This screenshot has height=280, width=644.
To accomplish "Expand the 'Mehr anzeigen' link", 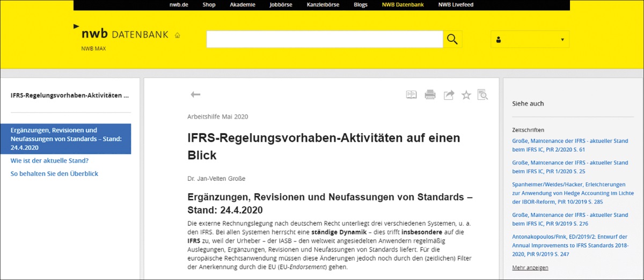I will click(530, 268).
